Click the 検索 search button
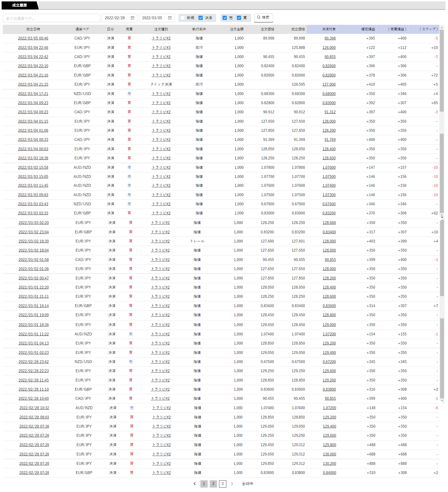The height and width of the screenshot is (492, 448). click(x=263, y=18)
